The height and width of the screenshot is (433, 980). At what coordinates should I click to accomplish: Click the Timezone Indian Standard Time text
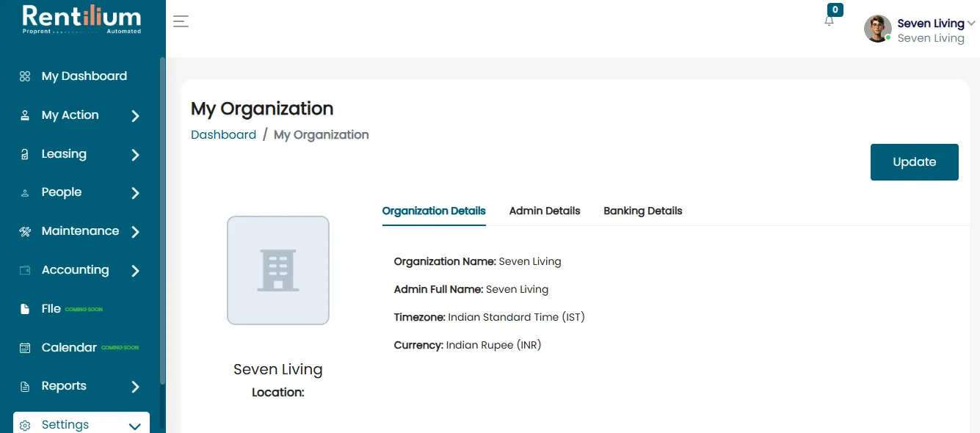pos(490,317)
